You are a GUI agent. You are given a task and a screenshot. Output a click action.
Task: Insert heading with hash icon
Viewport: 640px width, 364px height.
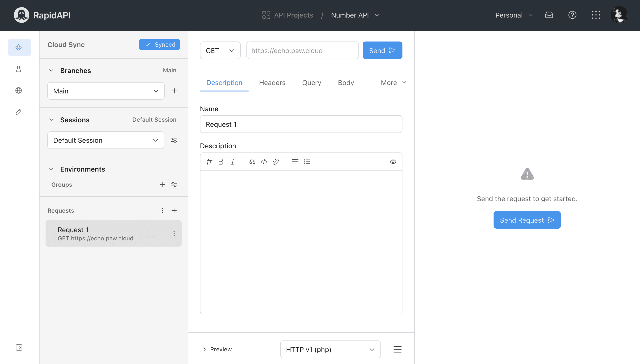pyautogui.click(x=209, y=162)
